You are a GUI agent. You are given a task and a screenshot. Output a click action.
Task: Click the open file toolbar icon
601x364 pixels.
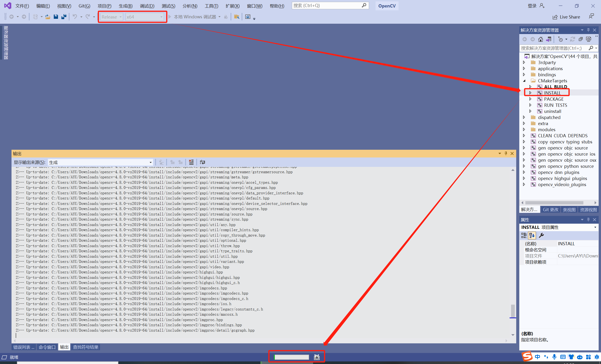tap(47, 17)
